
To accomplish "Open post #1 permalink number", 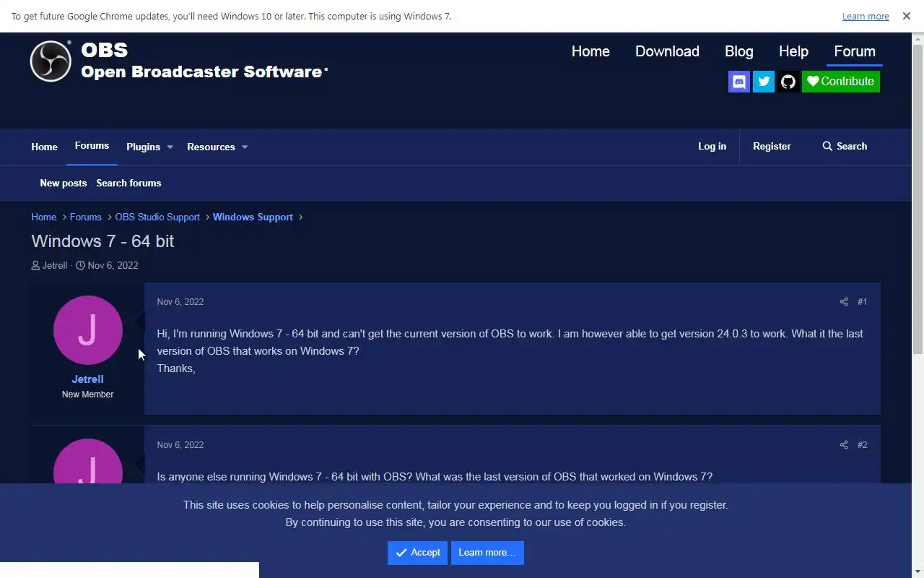I will coord(862,302).
